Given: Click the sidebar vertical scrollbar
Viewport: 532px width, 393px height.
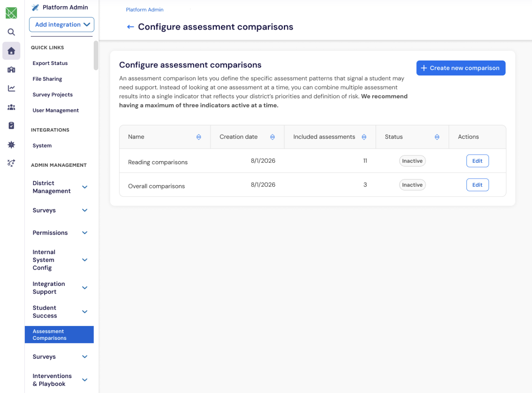Looking at the screenshot, I should [96, 56].
